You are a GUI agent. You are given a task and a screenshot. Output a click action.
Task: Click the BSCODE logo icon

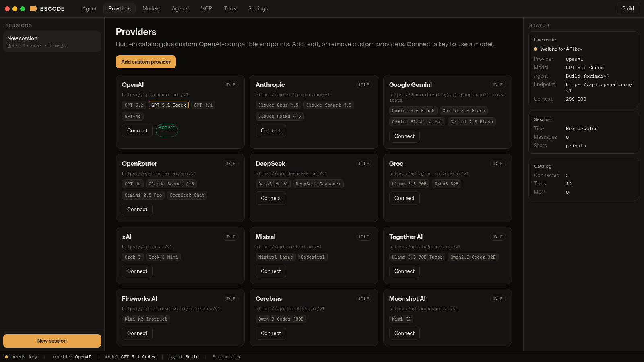(x=33, y=8)
